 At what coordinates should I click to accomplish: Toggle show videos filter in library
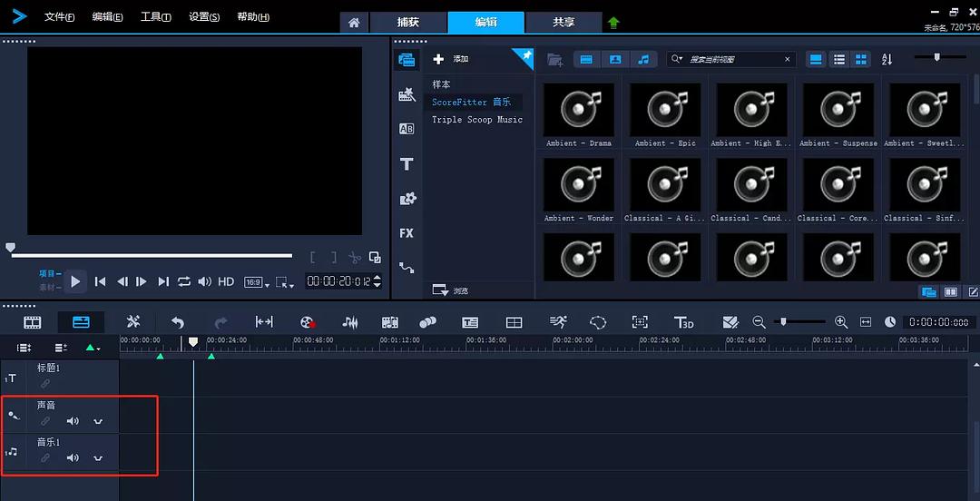coord(586,59)
